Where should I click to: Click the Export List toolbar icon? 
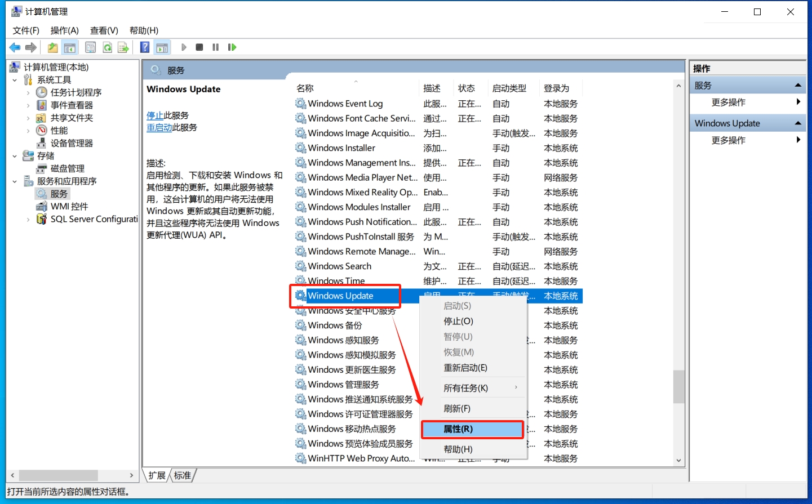[x=123, y=47]
